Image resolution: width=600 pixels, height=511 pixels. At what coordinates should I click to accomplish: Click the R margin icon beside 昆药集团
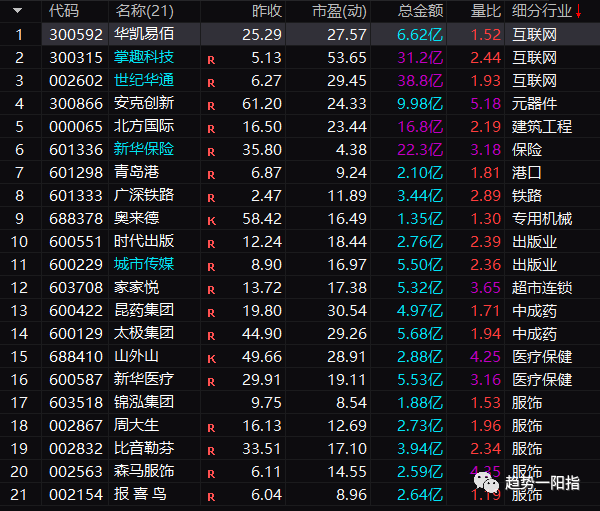[211, 313]
